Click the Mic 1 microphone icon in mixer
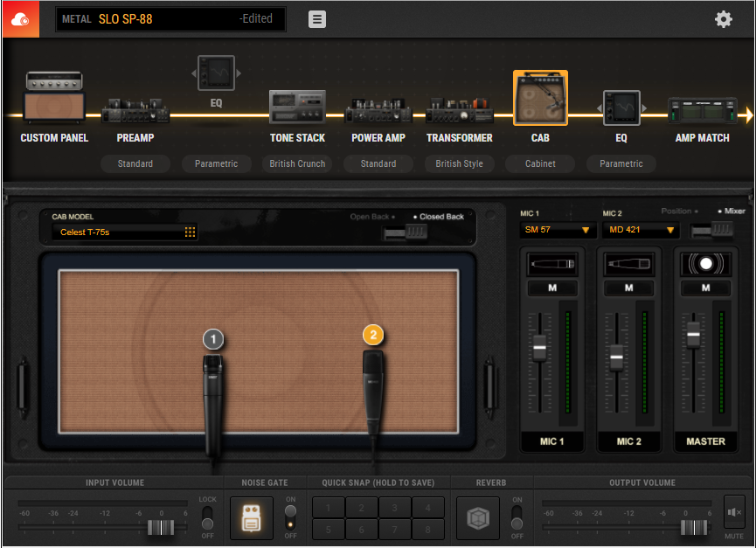Viewport: 756px width, 548px height. point(552,264)
